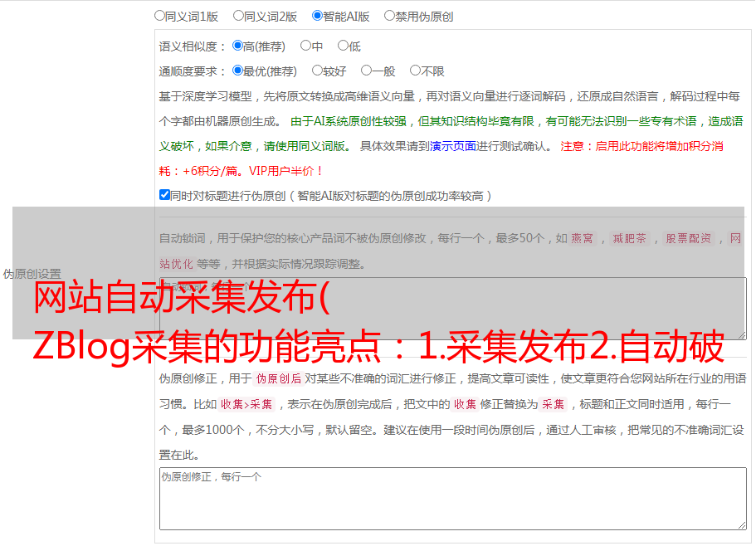Set 通顺度要求 to 不限
Screen dimensions: 756x546
(x=415, y=71)
